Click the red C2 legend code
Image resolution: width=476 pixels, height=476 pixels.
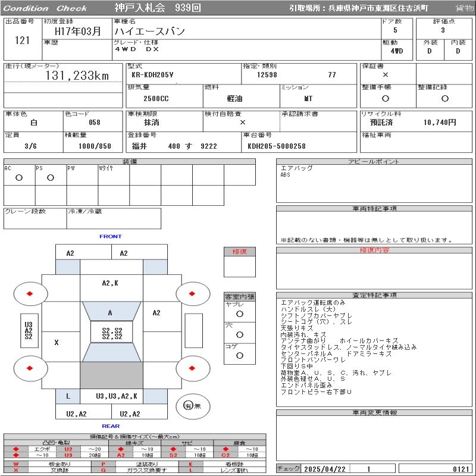point(226,455)
